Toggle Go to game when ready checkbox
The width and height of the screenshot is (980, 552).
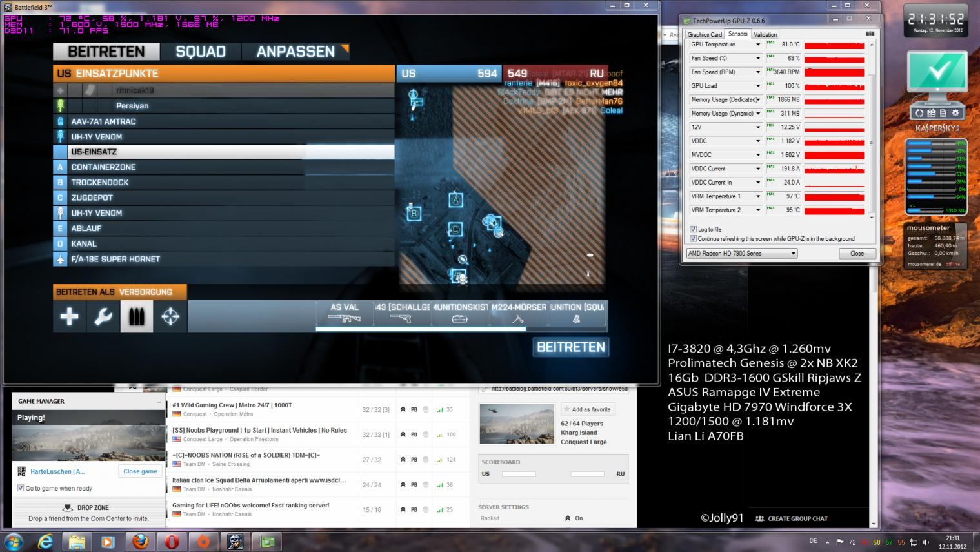[21, 488]
